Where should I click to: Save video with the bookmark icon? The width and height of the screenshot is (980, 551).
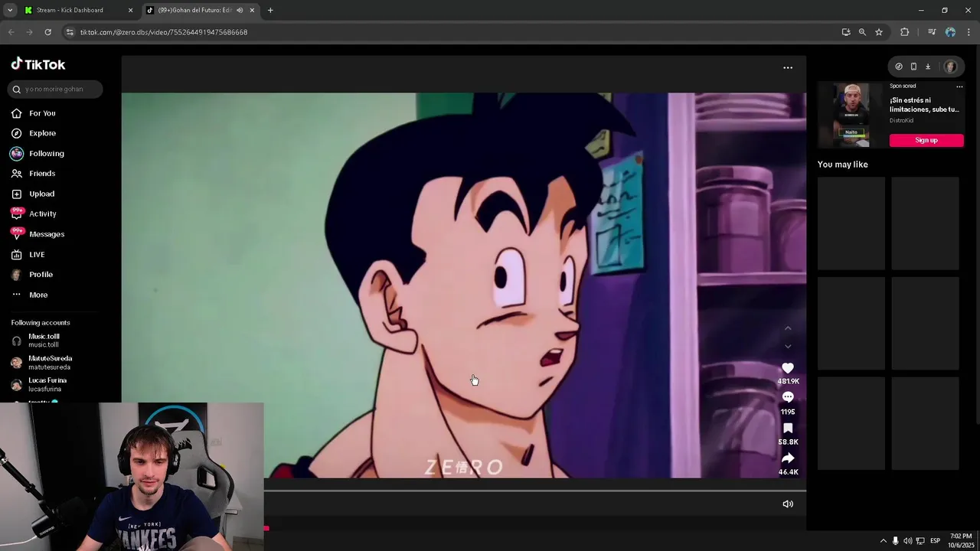click(788, 429)
